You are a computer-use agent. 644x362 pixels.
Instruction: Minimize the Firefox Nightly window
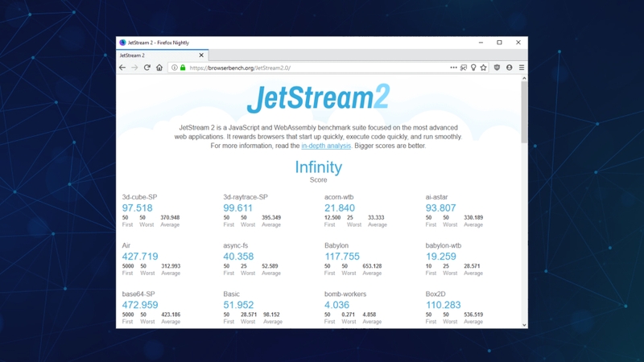(481, 43)
